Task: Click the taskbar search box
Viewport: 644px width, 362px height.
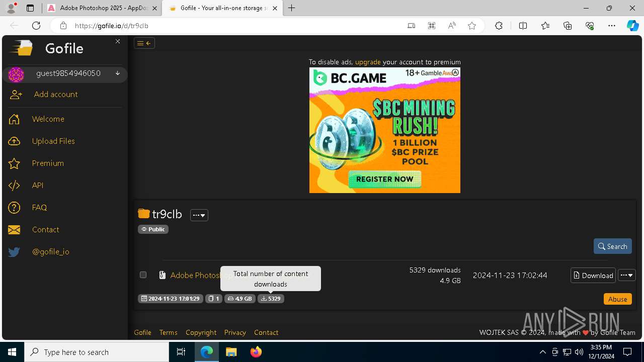Action: [x=97, y=352]
